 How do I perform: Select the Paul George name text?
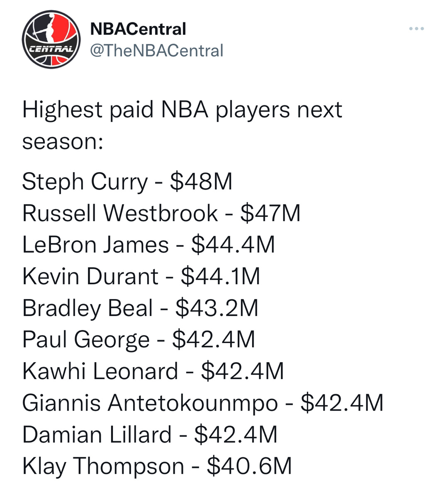(x=86, y=340)
